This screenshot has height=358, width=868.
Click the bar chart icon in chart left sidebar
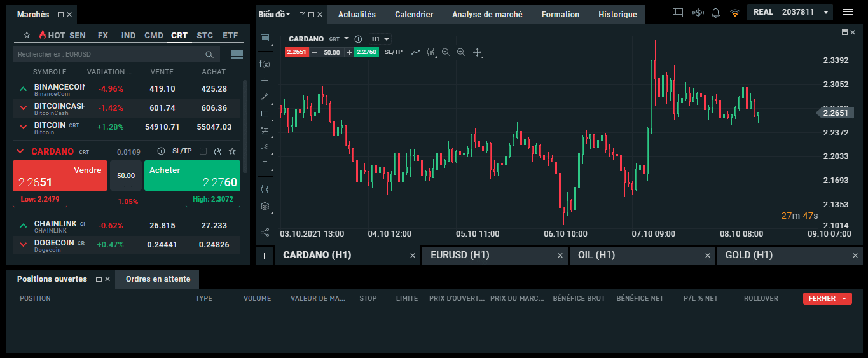(265, 189)
